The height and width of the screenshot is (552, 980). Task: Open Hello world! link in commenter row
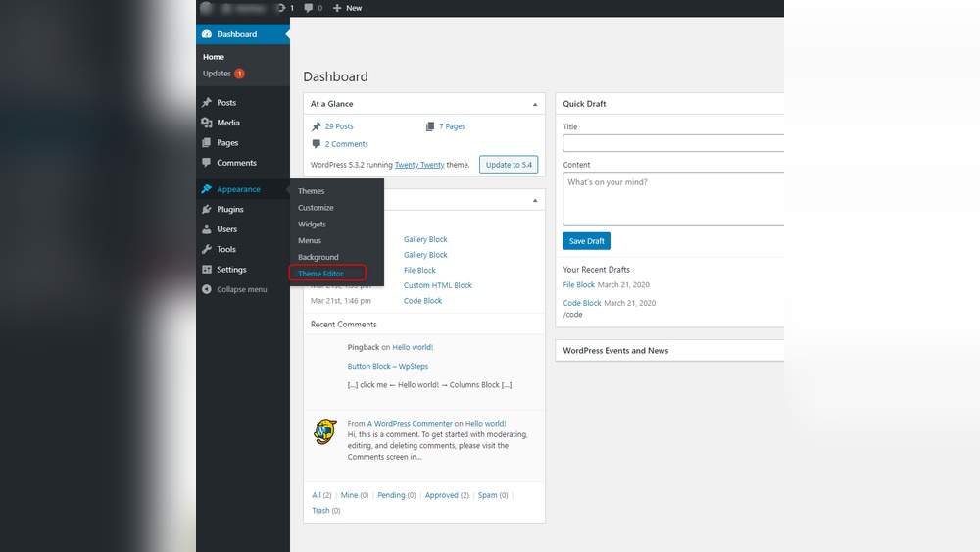point(485,424)
